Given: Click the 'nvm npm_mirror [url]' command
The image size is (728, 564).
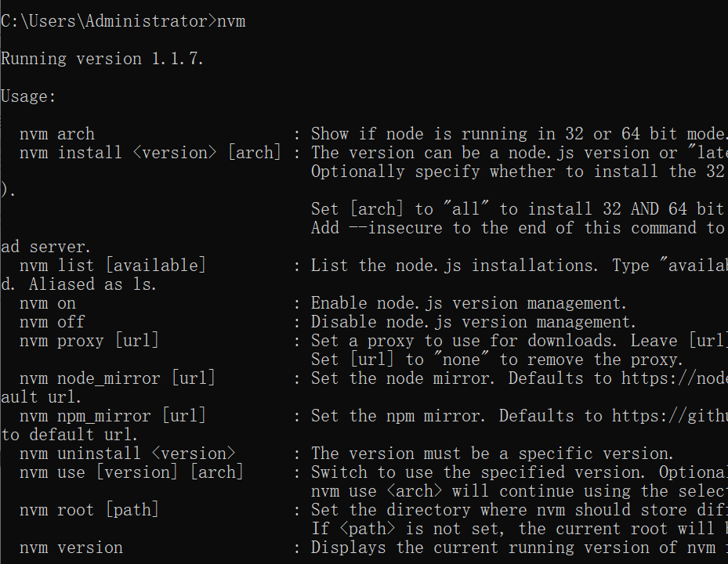Looking at the screenshot, I should 112,416.
